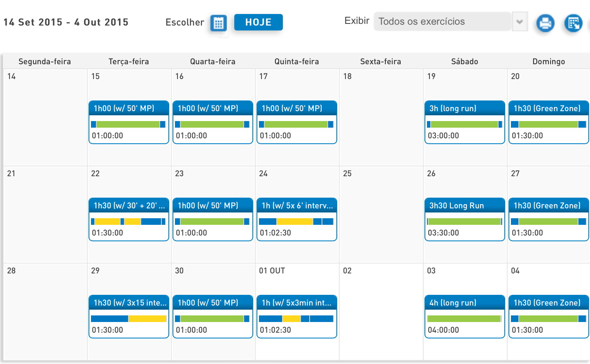Select the 4h (long run) workout
Image resolution: width=590 pixels, height=364 pixels.
click(464, 303)
